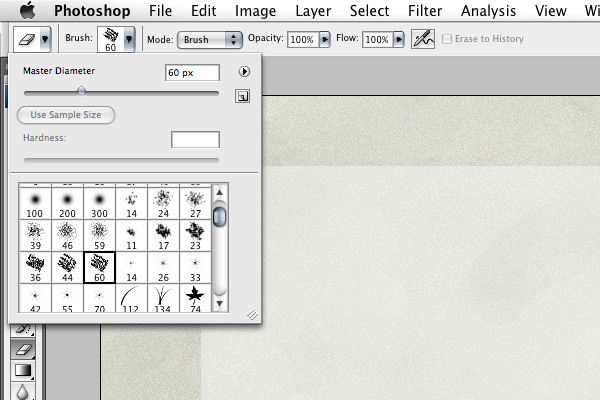600x400 pixels.
Task: Click the Use Sample Size button
Action: point(66,115)
